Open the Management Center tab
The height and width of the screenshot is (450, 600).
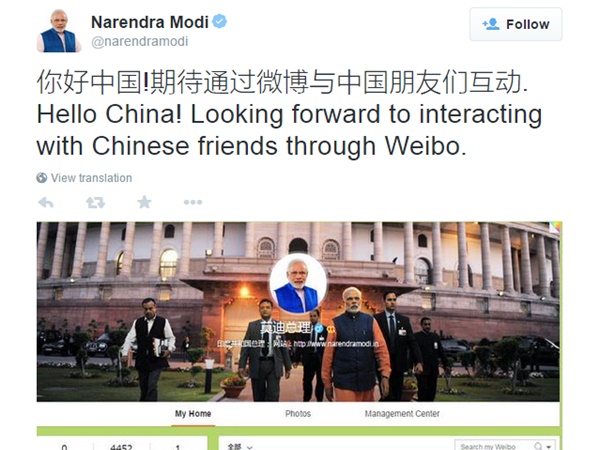(x=402, y=414)
